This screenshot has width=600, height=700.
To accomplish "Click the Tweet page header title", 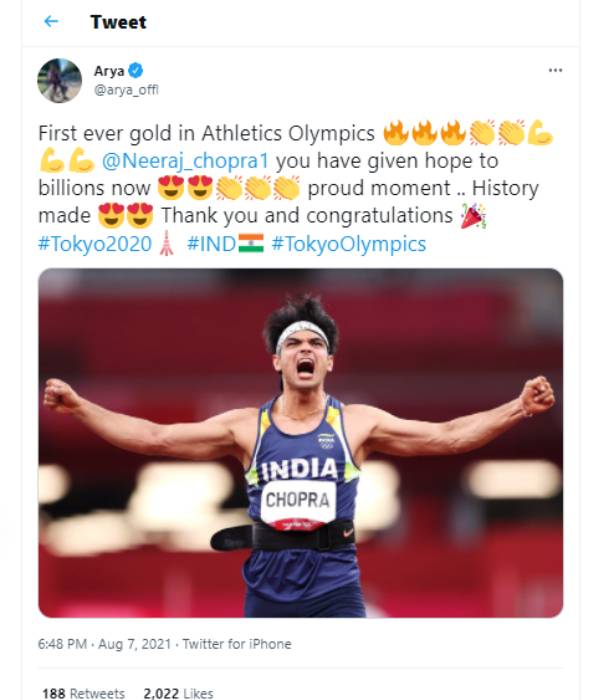I will 118,22.
